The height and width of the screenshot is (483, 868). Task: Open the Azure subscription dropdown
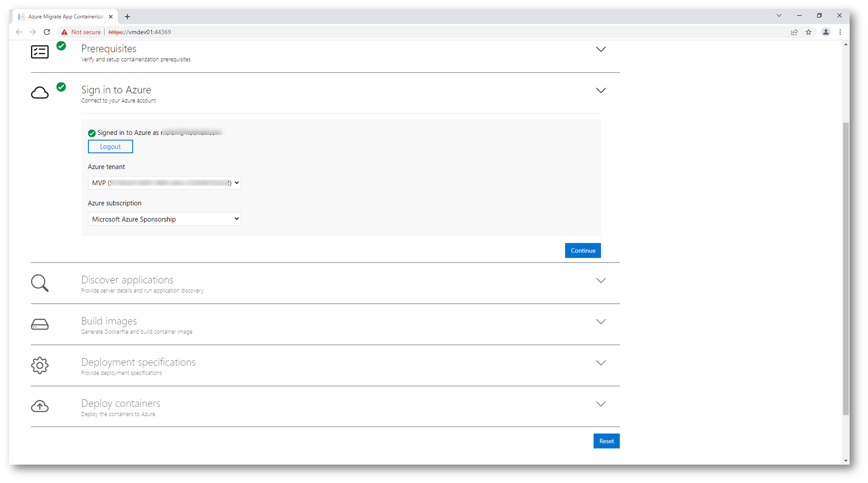tap(164, 219)
